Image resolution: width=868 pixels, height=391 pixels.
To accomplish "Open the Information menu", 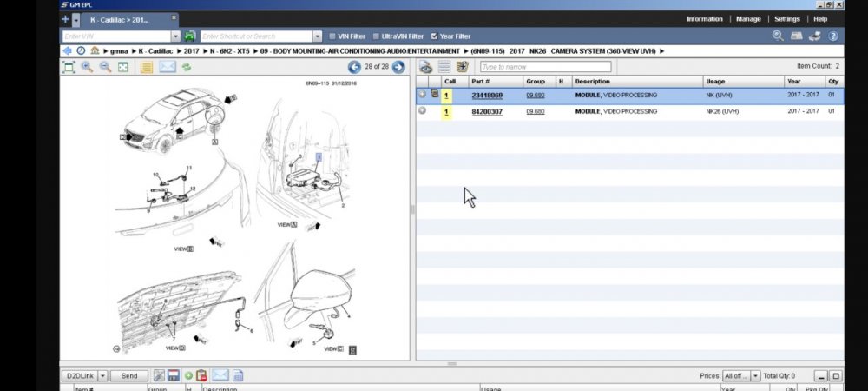I will pyautogui.click(x=704, y=19).
